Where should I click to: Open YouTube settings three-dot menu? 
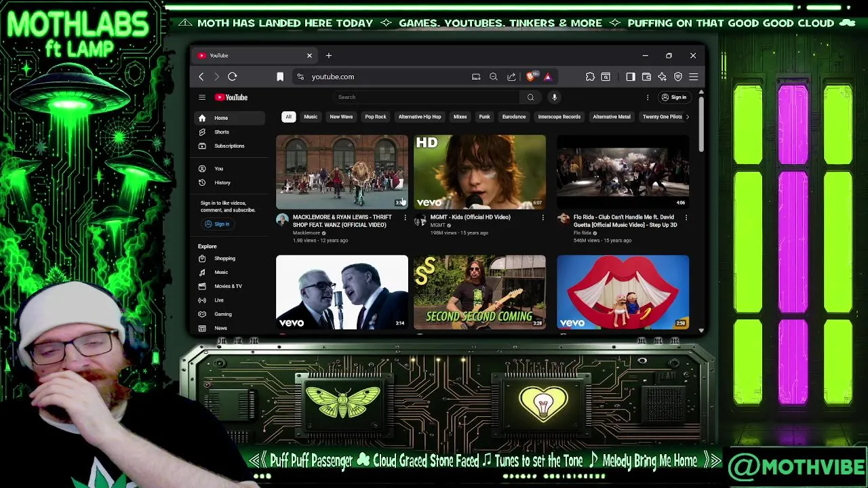(x=647, y=97)
